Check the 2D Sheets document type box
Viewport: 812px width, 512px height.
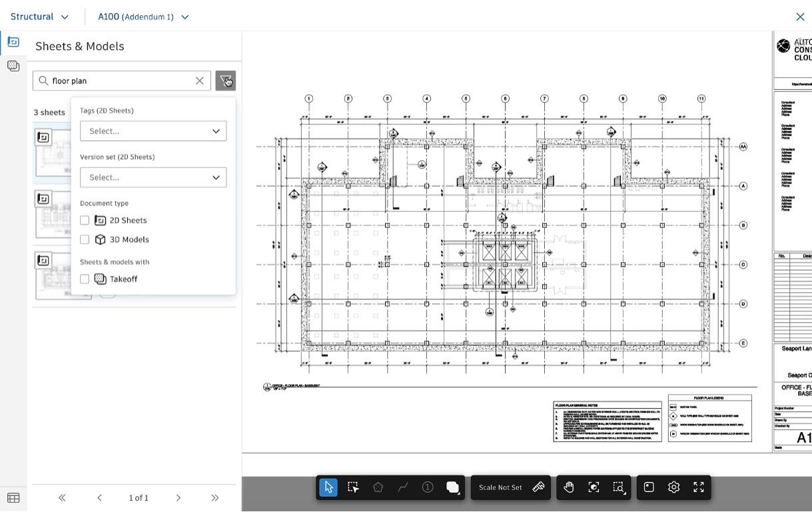[x=85, y=220]
